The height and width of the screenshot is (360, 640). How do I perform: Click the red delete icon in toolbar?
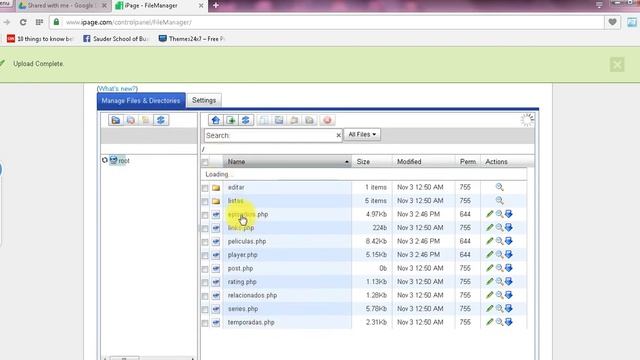[327, 120]
